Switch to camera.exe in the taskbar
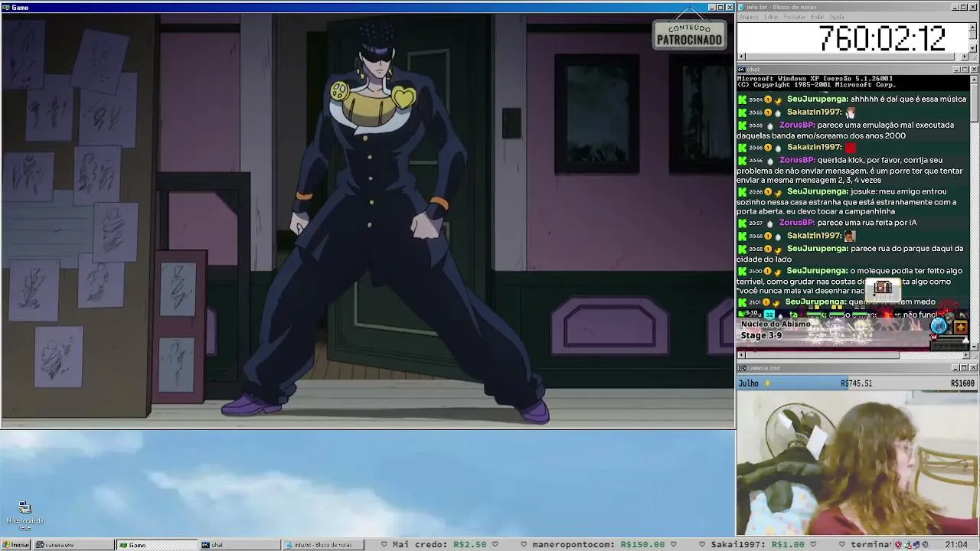This screenshot has width=980, height=551. coord(73,545)
